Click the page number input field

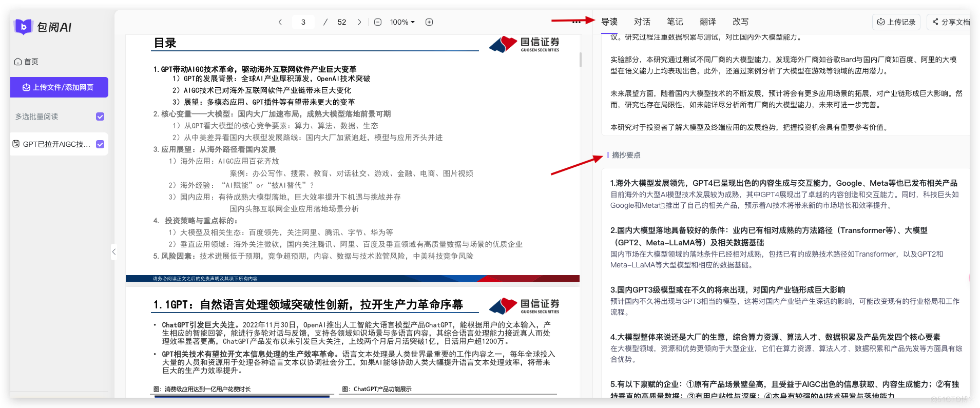[303, 22]
